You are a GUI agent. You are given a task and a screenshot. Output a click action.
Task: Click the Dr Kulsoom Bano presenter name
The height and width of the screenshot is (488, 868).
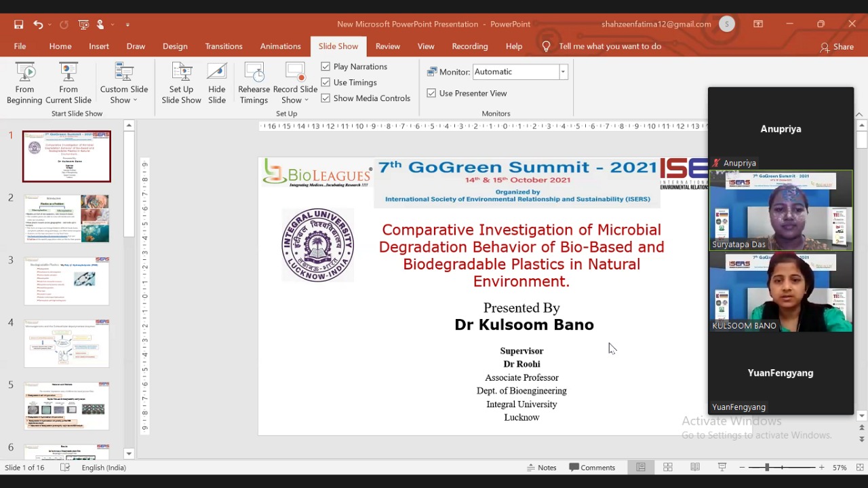(524, 324)
